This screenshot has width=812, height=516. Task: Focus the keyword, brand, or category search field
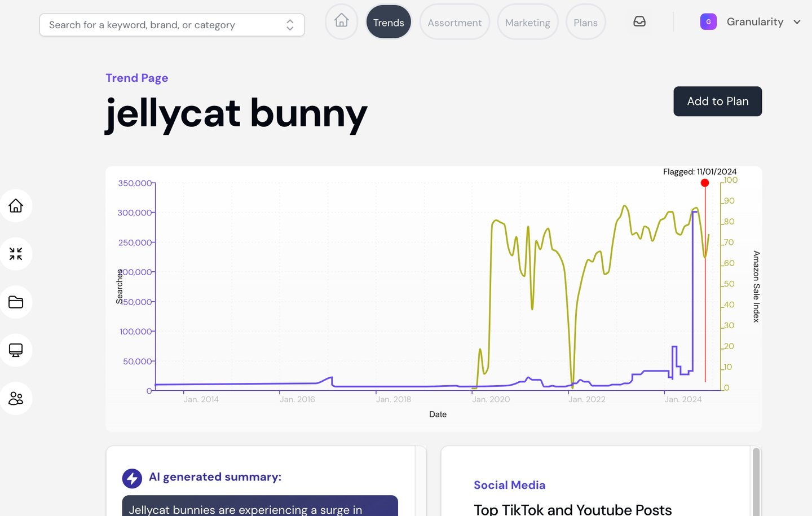click(x=172, y=25)
